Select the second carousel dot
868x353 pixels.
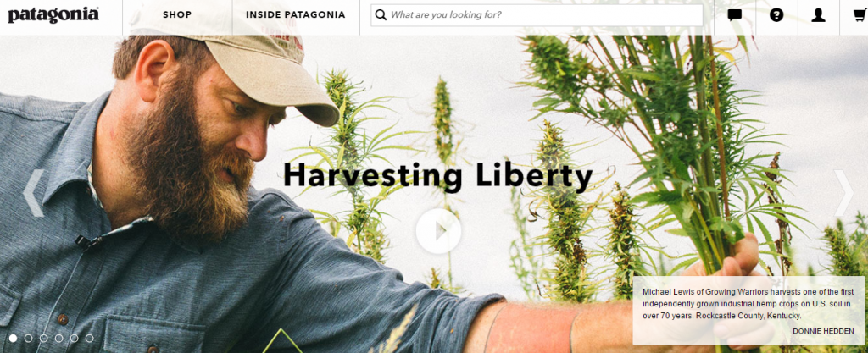pyautogui.click(x=28, y=338)
